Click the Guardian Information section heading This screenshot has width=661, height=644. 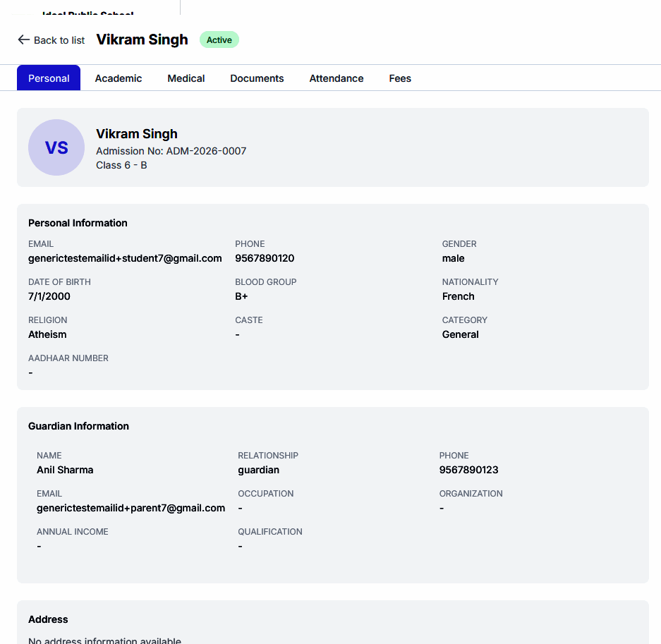(x=78, y=426)
